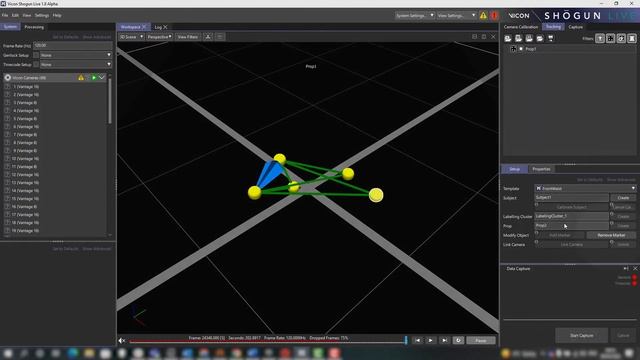Collapse the Vicon Cameras group chevron
Viewport: 640px width, 360px height.
(x=102, y=78)
